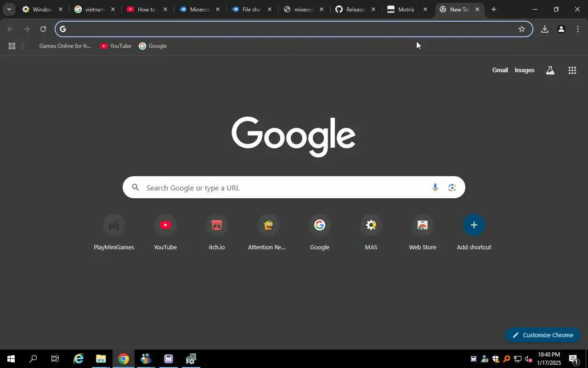Open the notification center
588x368 pixels.
click(573, 359)
